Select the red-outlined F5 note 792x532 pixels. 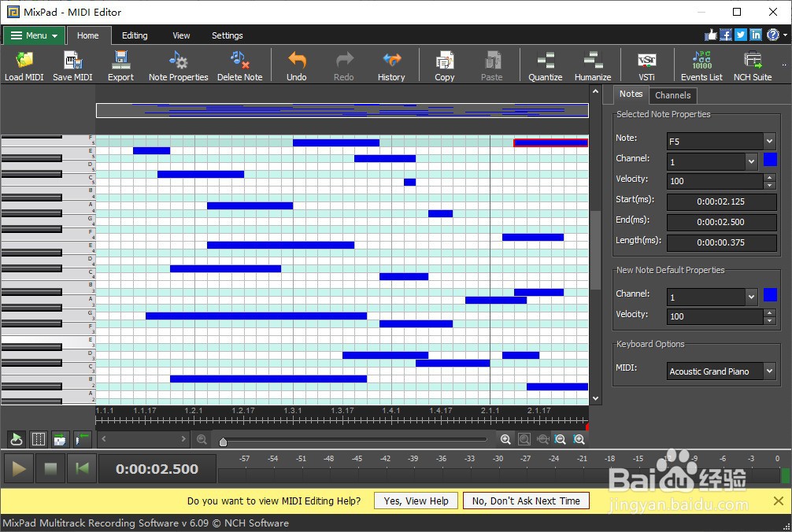[550, 143]
